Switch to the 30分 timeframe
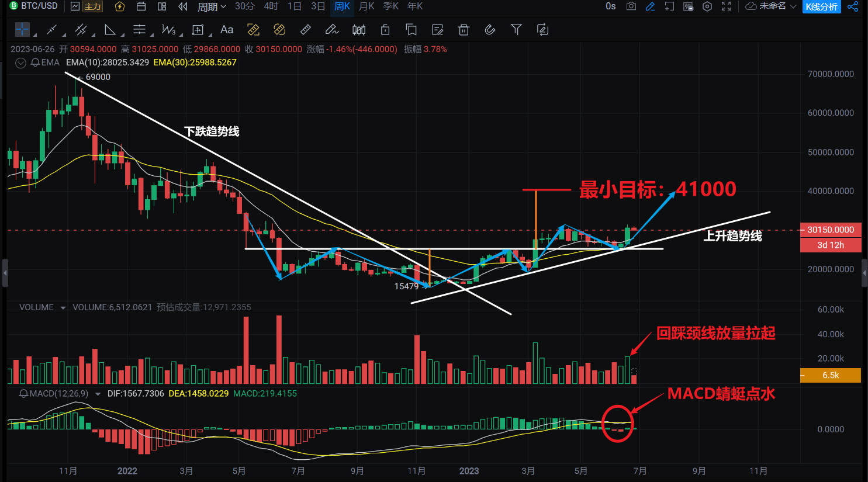This screenshot has width=868, height=482. click(x=245, y=6)
